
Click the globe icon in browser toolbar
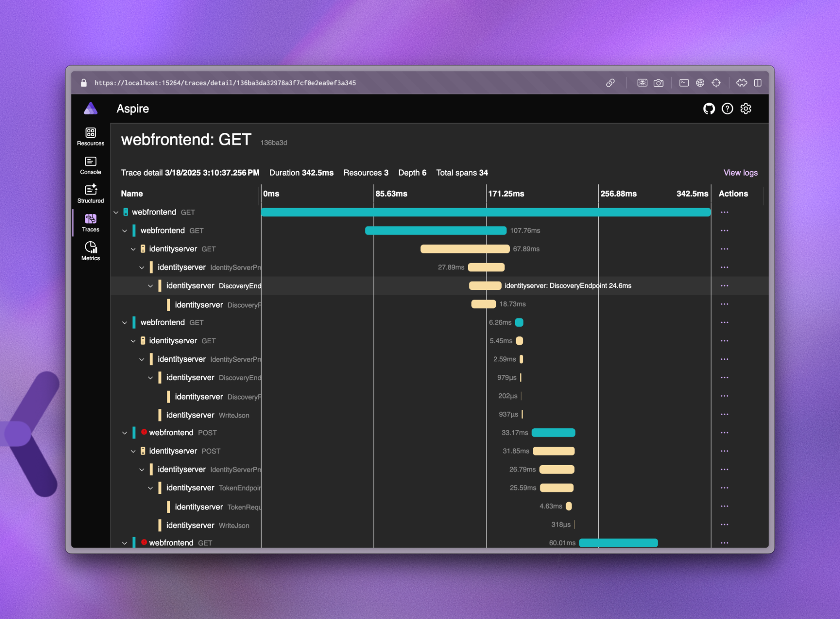pyautogui.click(x=700, y=83)
